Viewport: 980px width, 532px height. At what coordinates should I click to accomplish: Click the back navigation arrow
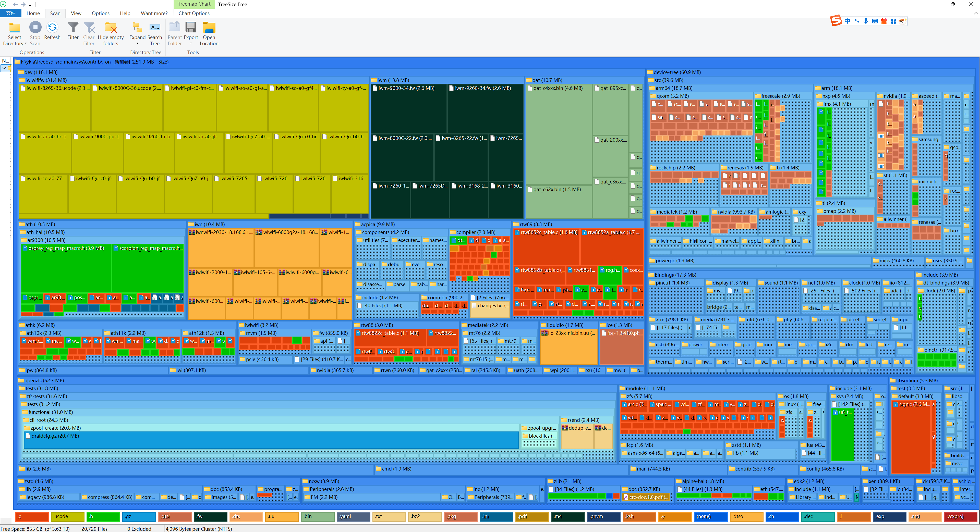point(15,5)
